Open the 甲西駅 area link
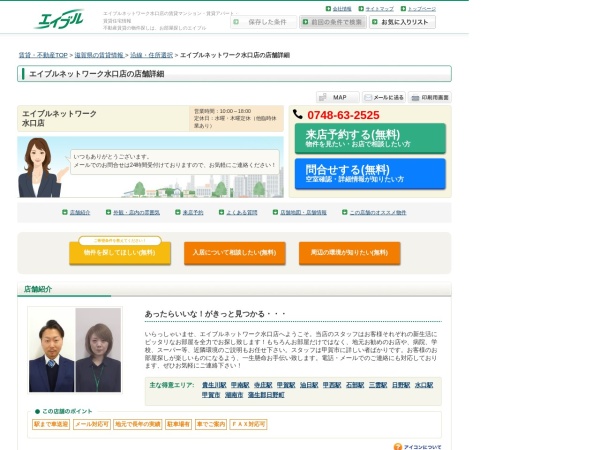Screen dimensions: 600x450 pyautogui.click(x=332, y=385)
